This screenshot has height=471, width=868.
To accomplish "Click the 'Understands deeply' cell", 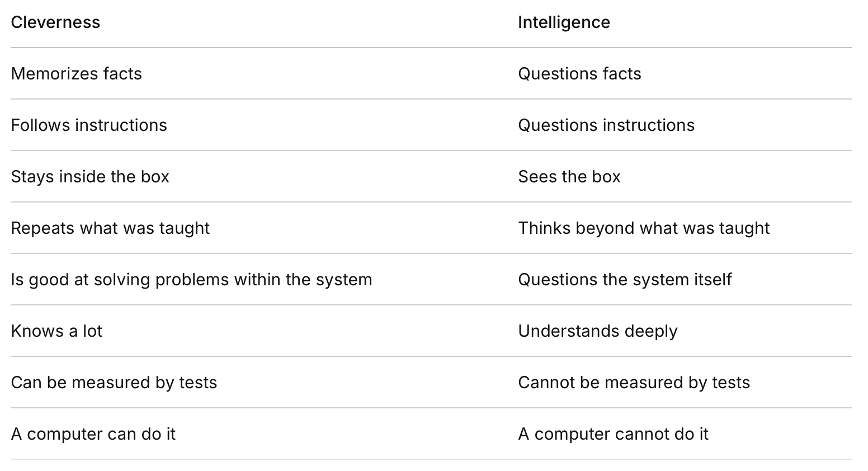I will tap(598, 331).
